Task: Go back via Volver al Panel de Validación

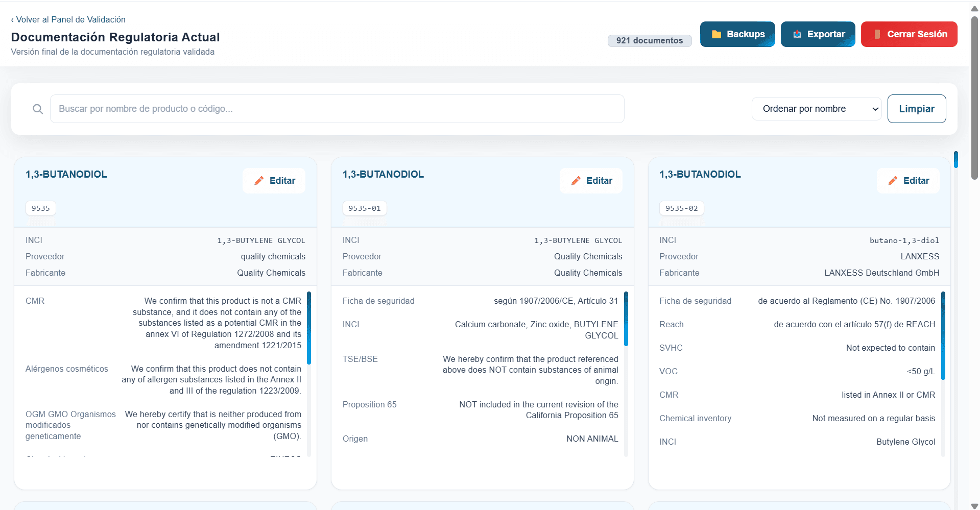Action: tap(68, 19)
